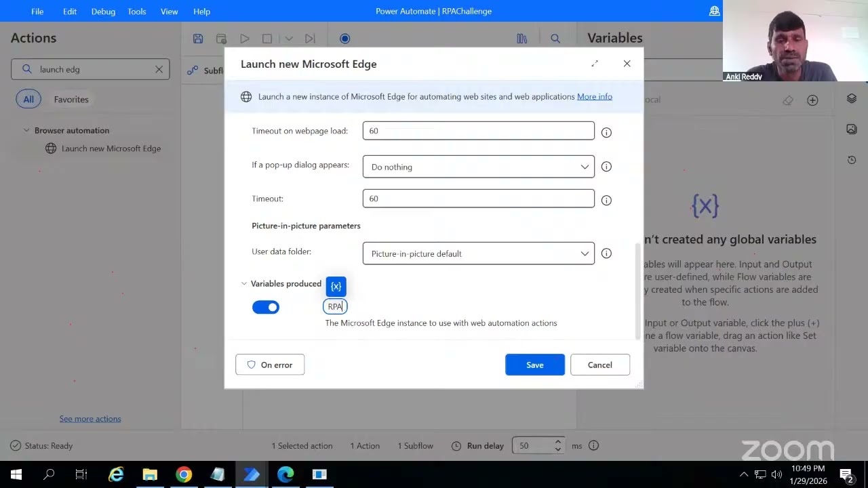Click the Timeout input field
Image resolution: width=868 pixels, height=488 pixels.
pos(478,199)
